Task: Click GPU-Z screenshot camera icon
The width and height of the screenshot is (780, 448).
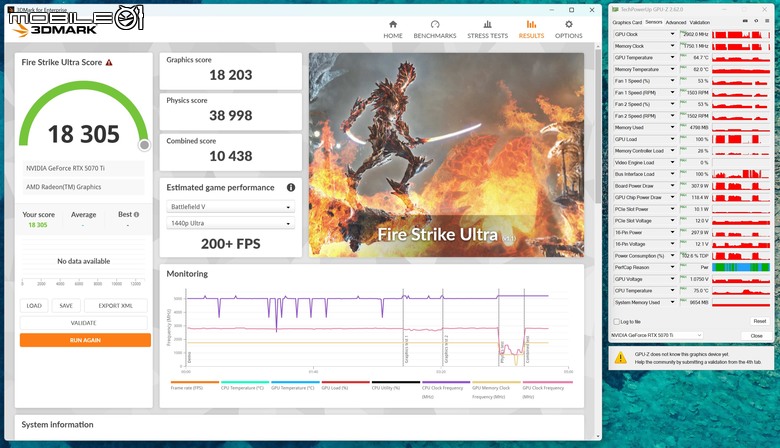Action: point(745,21)
